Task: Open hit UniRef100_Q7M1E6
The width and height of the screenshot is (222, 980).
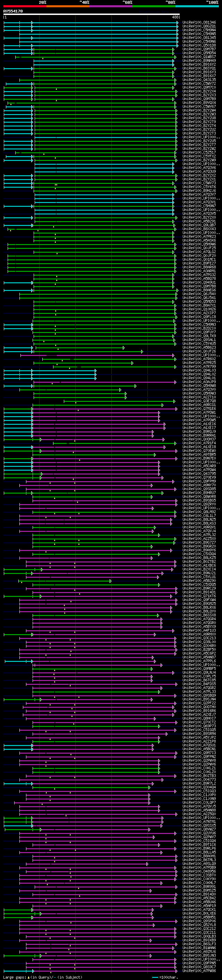Action: (199, 409)
